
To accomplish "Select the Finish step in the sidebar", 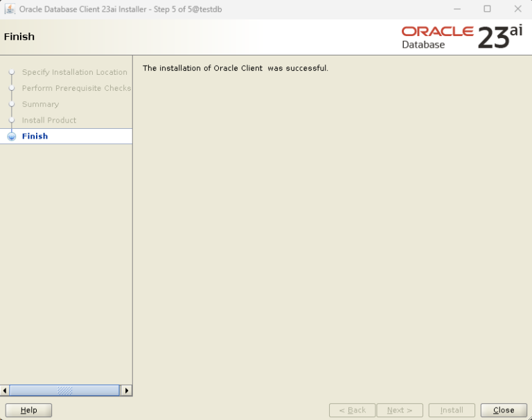I will [66, 136].
